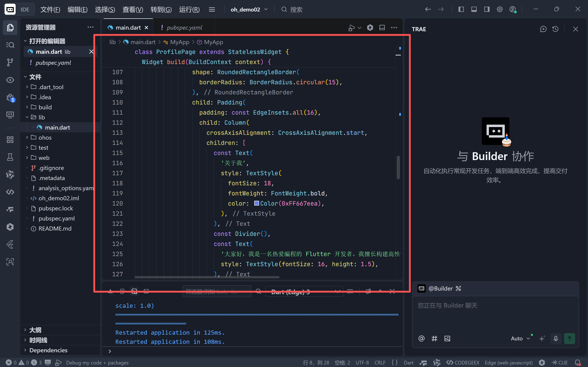Open the Search sidebar icon
Image resolution: width=588 pixels, height=367 pixels.
pos(10,45)
